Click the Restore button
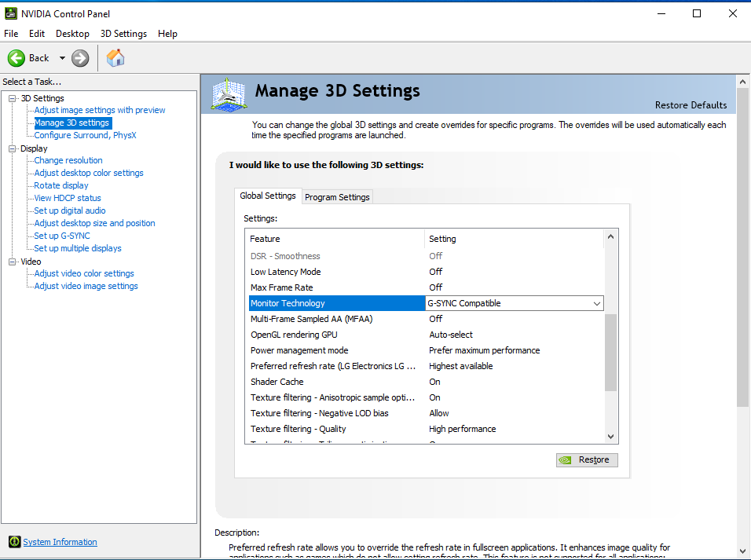Viewport: 751px width, 560px height. tap(587, 460)
